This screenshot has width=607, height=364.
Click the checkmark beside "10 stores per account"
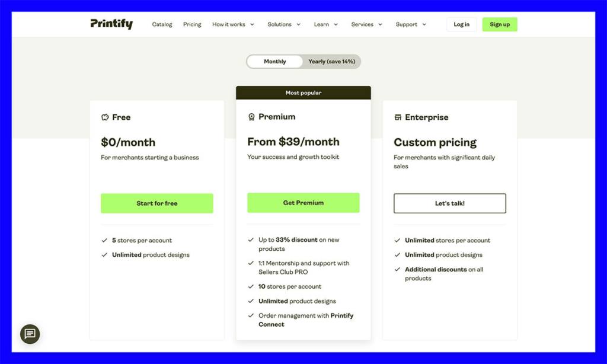click(x=251, y=286)
